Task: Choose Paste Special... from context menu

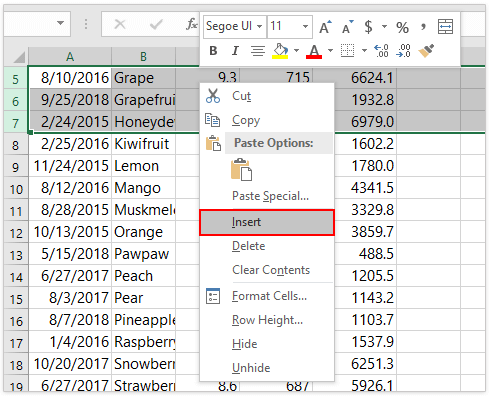Action: click(x=267, y=196)
